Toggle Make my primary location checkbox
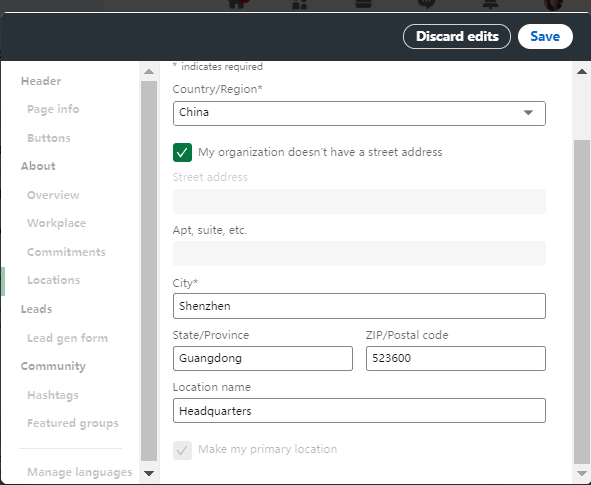 (x=182, y=450)
